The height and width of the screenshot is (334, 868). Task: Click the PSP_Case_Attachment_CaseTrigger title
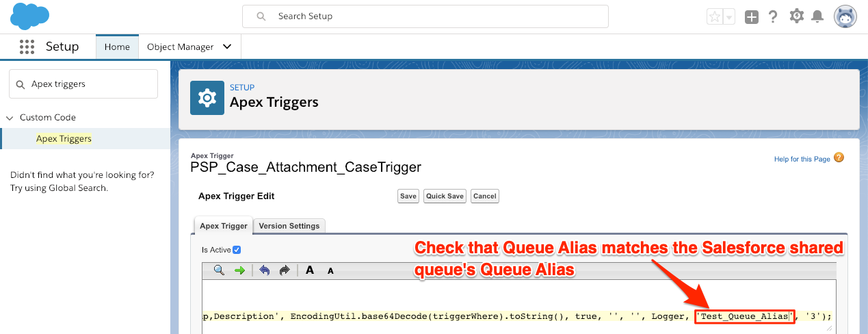pyautogui.click(x=306, y=166)
